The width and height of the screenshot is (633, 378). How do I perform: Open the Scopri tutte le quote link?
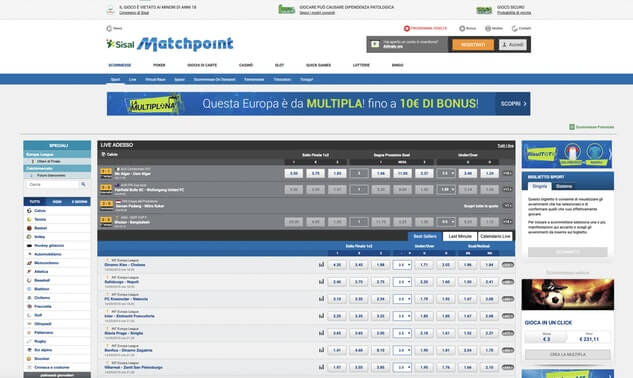point(481,206)
